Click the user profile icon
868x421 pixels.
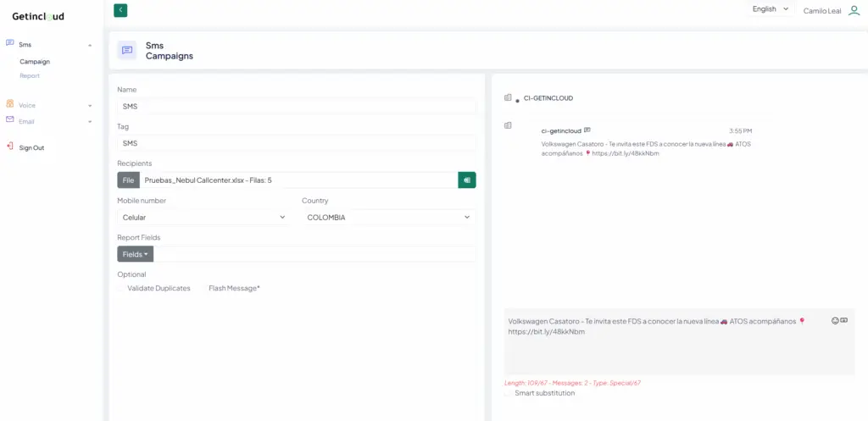click(x=854, y=10)
